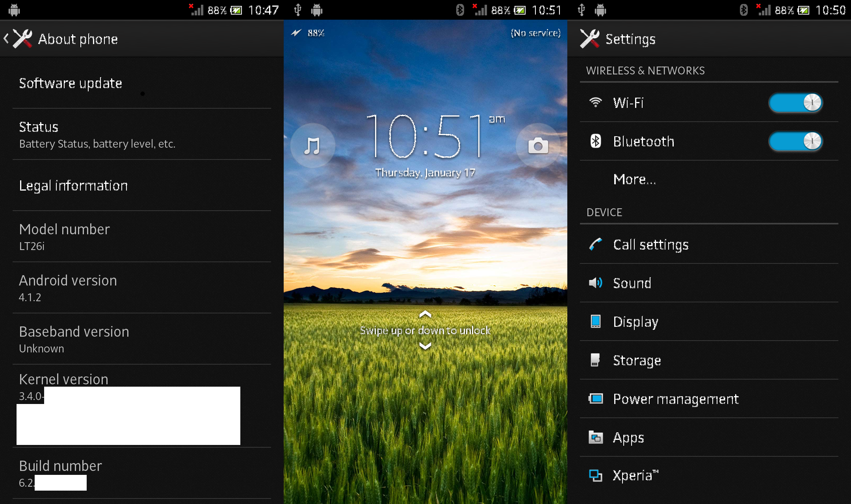Image resolution: width=851 pixels, height=504 pixels.
Task: Tap the Power management battery icon
Action: 595,398
